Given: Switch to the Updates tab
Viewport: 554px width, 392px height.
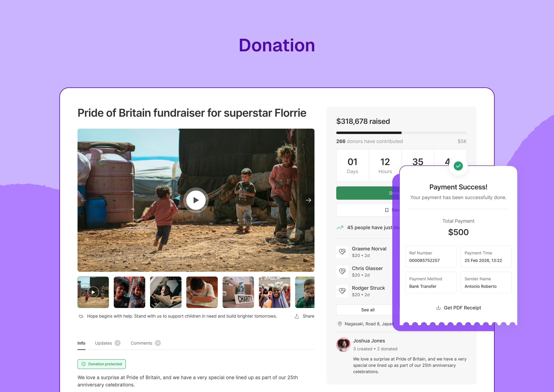Looking at the screenshot, I should [103, 343].
